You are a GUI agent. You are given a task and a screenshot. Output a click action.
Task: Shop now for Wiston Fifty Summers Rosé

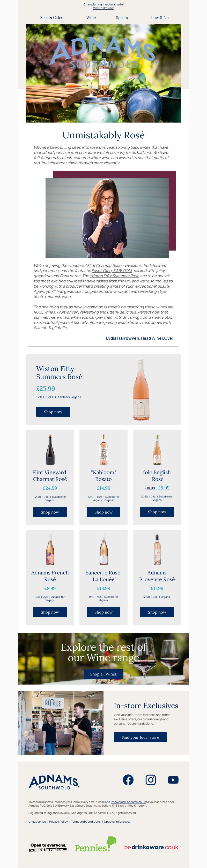(x=53, y=412)
